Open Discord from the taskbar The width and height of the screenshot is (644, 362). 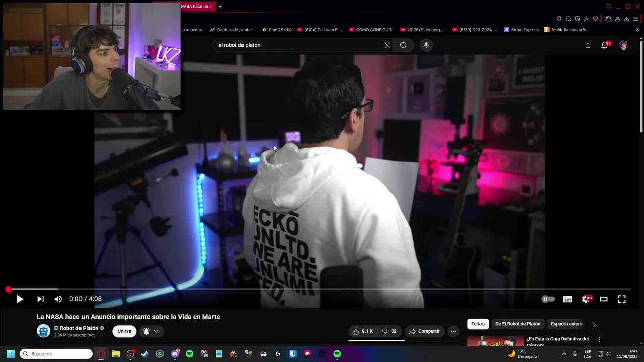(x=175, y=354)
